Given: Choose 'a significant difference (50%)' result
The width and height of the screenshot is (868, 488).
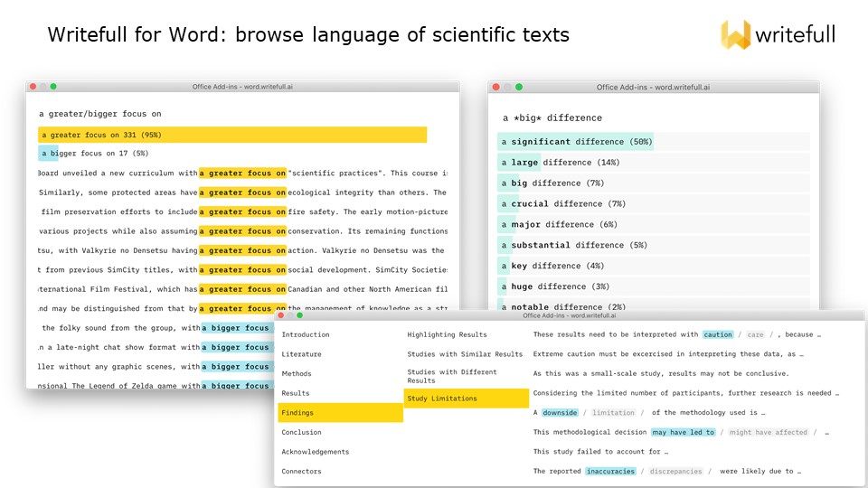Looking at the screenshot, I should (653, 142).
